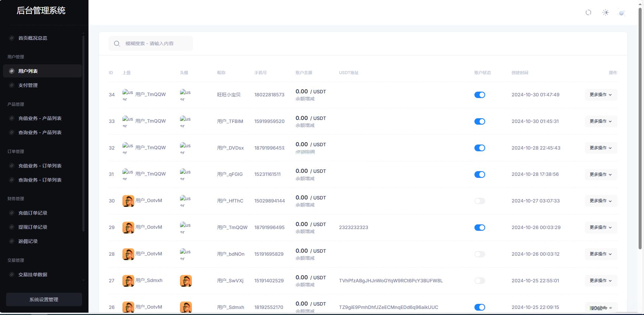Disable account status for user ID 34
Viewport: 644px width, 315px height.
tap(479, 95)
